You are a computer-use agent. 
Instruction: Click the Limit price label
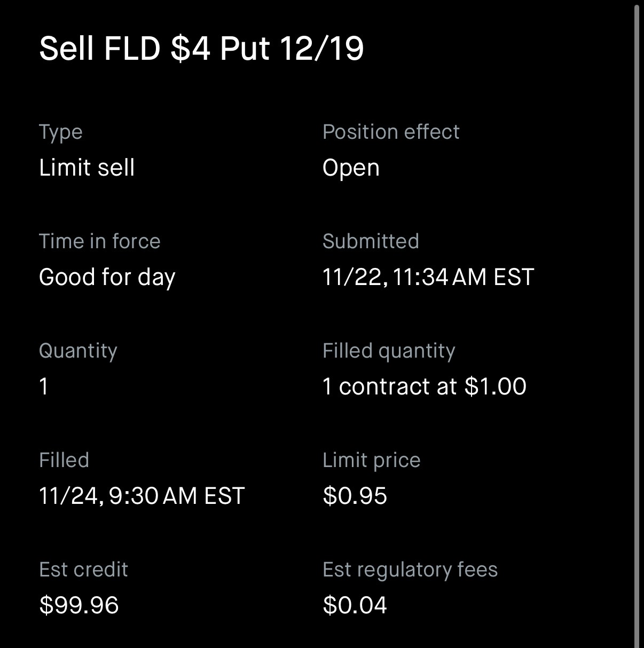click(x=371, y=460)
